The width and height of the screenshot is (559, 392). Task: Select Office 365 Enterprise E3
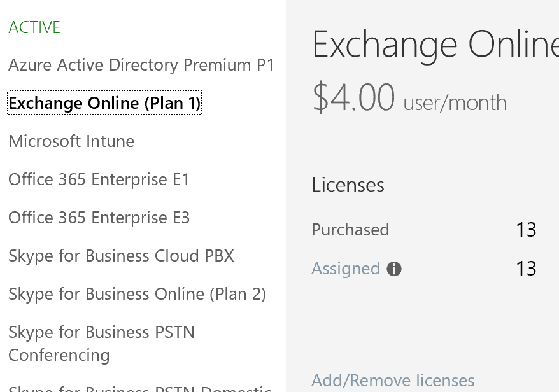[x=99, y=218]
